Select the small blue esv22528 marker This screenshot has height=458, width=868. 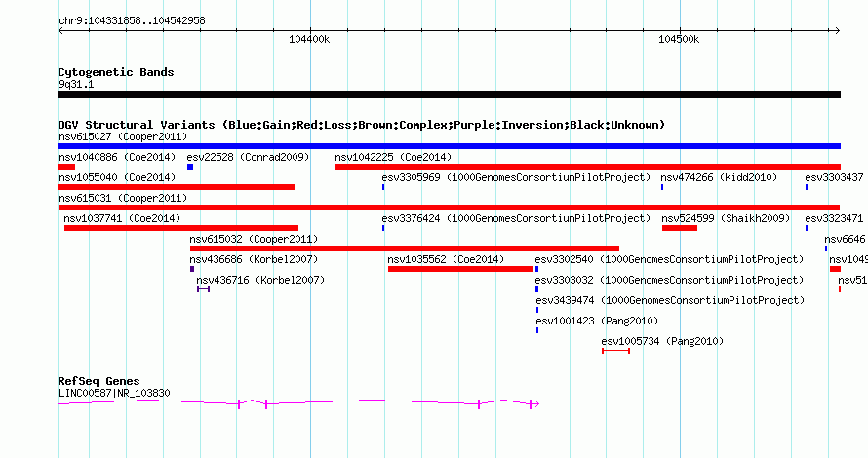pyautogui.click(x=190, y=167)
